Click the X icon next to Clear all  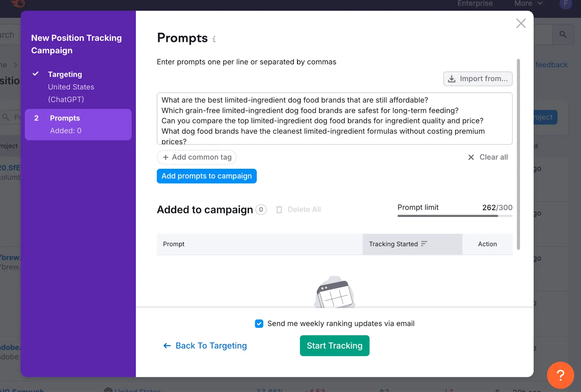[x=471, y=157]
